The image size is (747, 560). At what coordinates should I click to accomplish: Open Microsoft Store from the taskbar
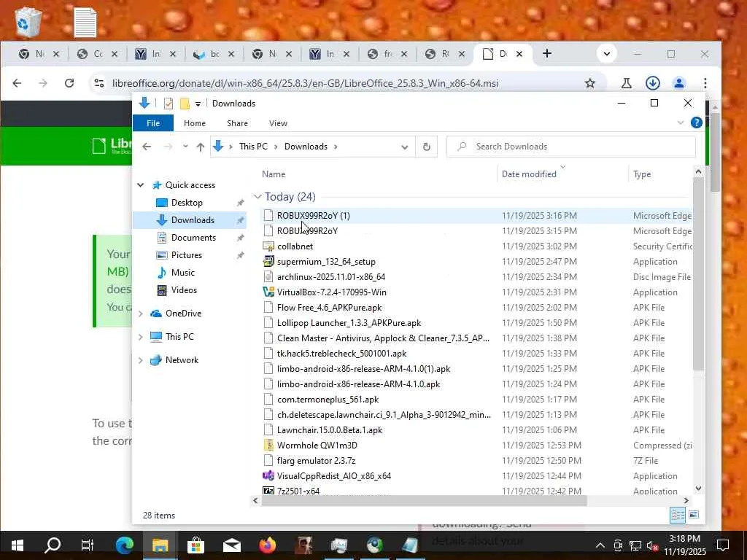(x=196, y=545)
